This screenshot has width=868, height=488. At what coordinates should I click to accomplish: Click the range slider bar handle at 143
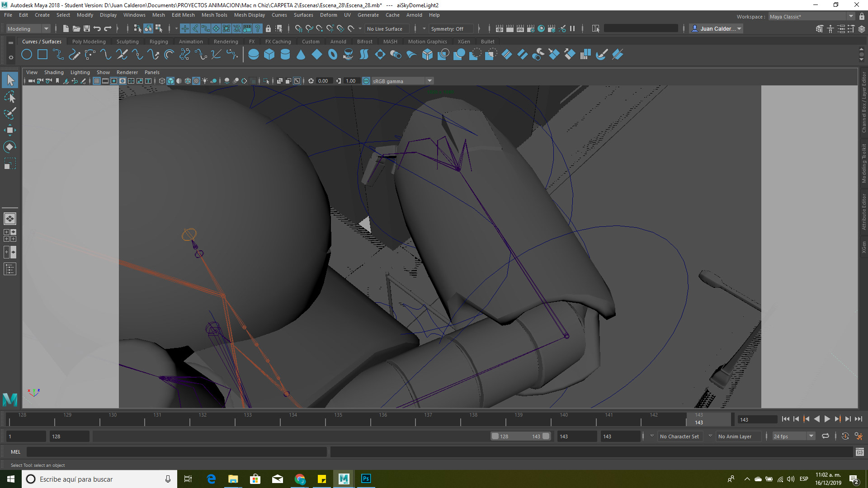point(546,436)
